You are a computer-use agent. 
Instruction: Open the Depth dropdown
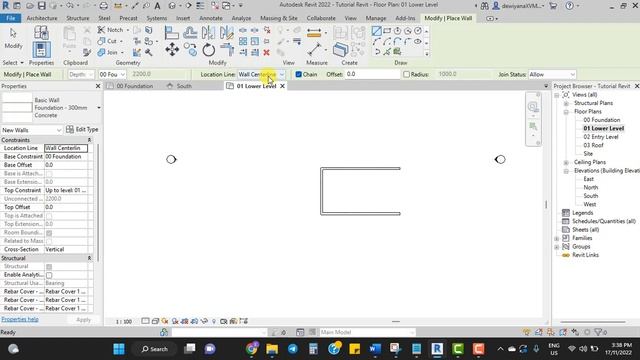(x=80, y=74)
